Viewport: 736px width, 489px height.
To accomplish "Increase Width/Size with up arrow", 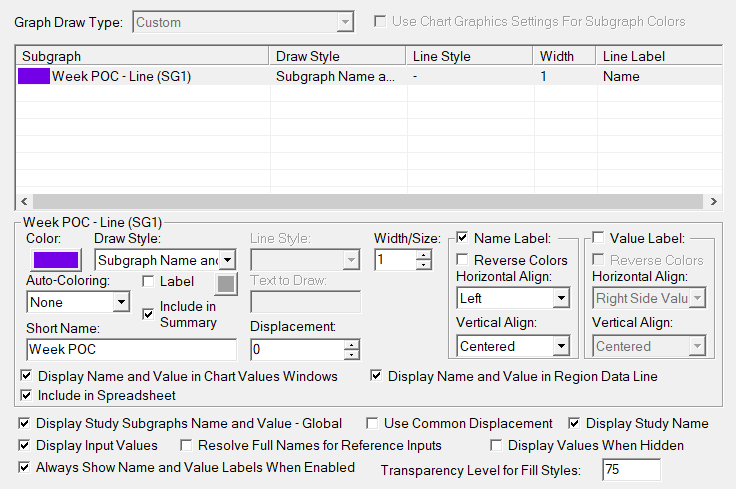I will click(x=424, y=254).
